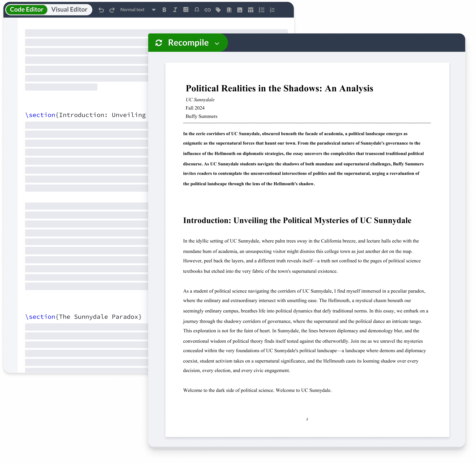Undo the last edit
476x463 pixels.
tap(101, 10)
